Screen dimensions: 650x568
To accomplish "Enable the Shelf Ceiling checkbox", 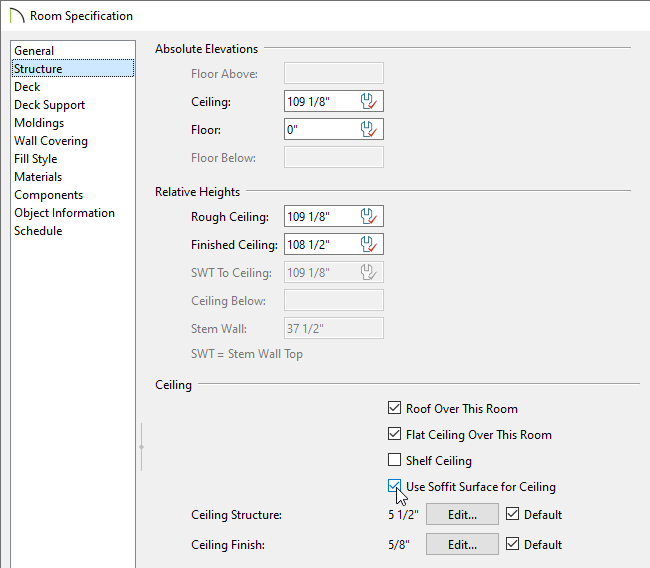I will click(x=394, y=460).
